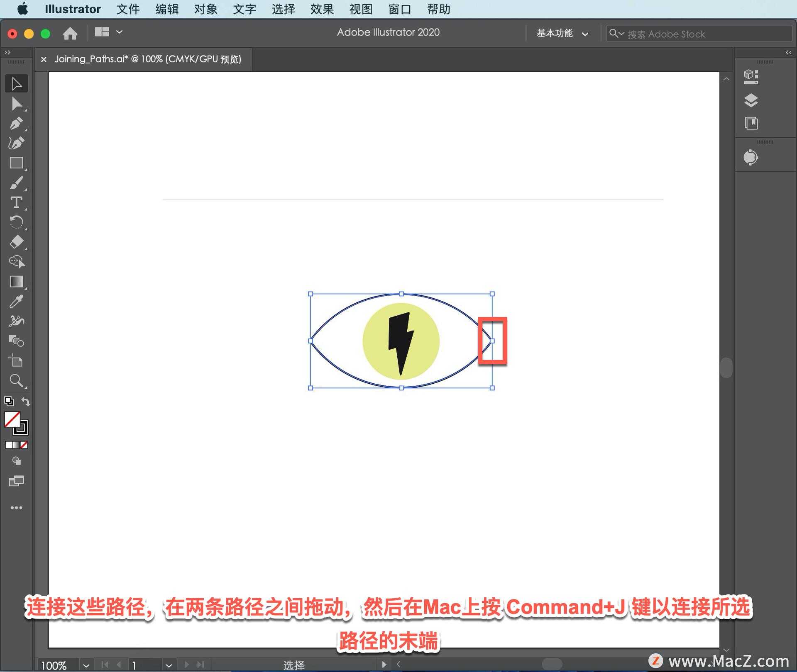The height and width of the screenshot is (672, 797).
Task: Reset default fill and stroke
Action: [9, 402]
